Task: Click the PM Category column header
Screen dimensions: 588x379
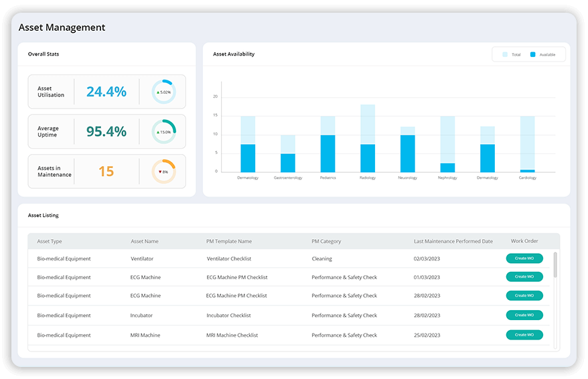Action: tap(326, 241)
